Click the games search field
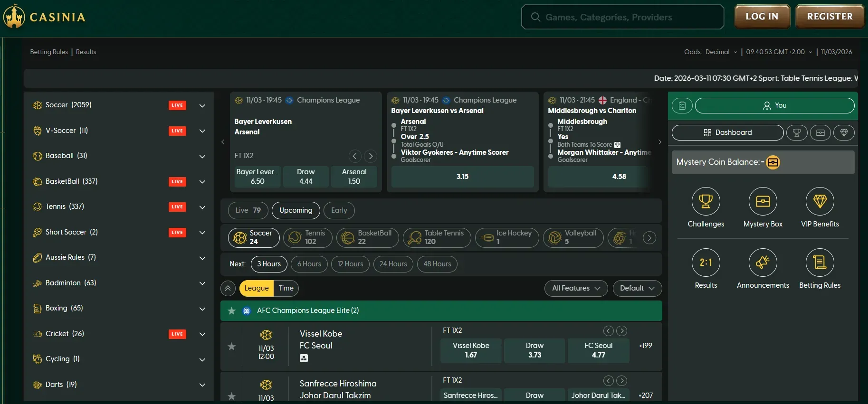The width and height of the screenshot is (868, 404). point(622,17)
